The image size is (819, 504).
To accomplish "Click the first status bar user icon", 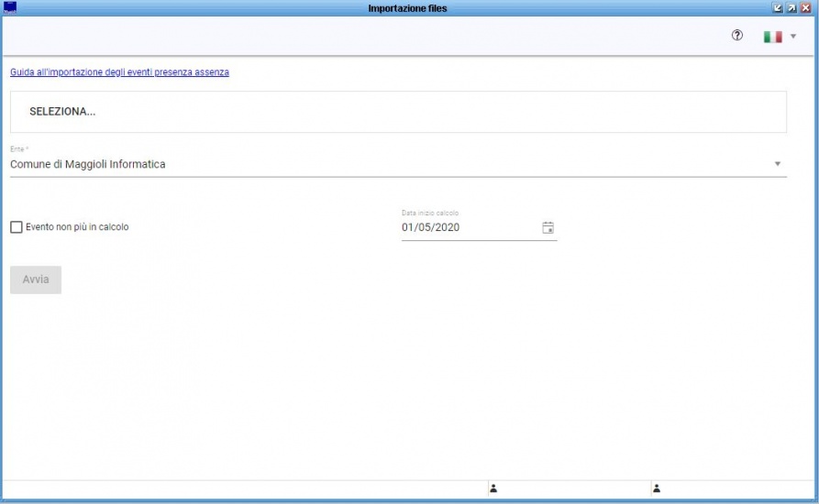I will [x=493, y=488].
